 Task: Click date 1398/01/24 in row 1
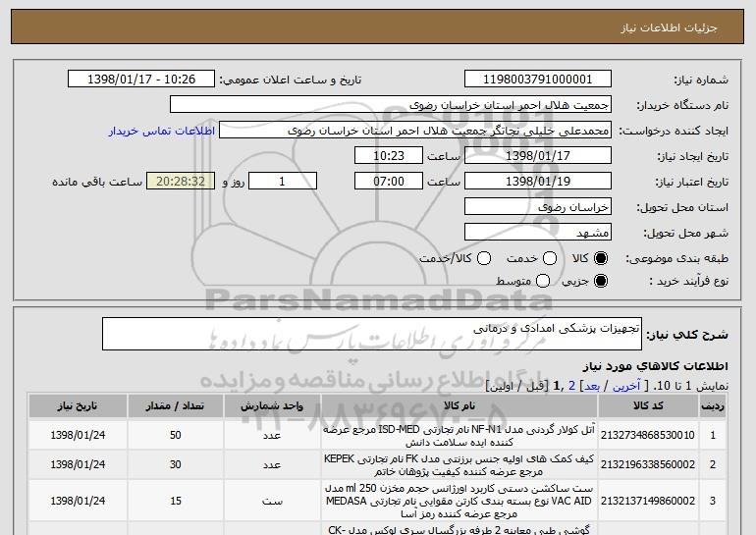[x=78, y=435]
